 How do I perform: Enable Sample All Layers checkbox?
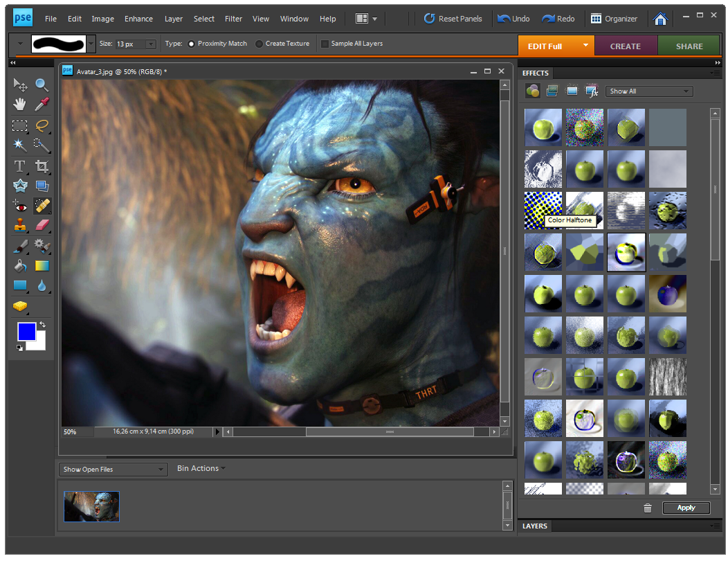tap(325, 44)
